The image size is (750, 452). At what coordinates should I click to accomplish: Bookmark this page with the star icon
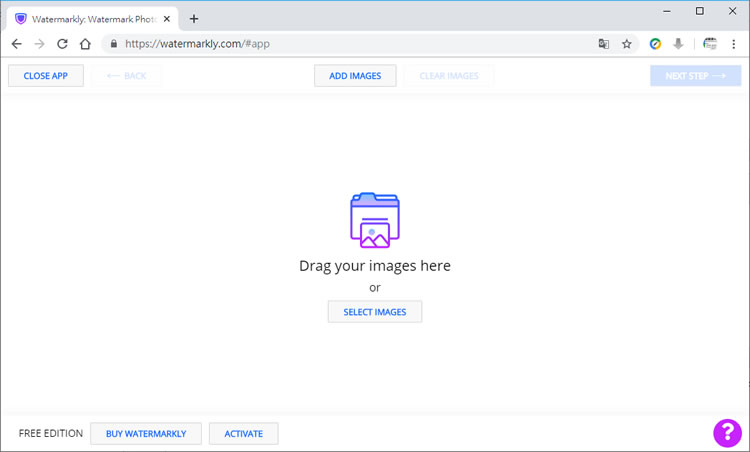[627, 44]
